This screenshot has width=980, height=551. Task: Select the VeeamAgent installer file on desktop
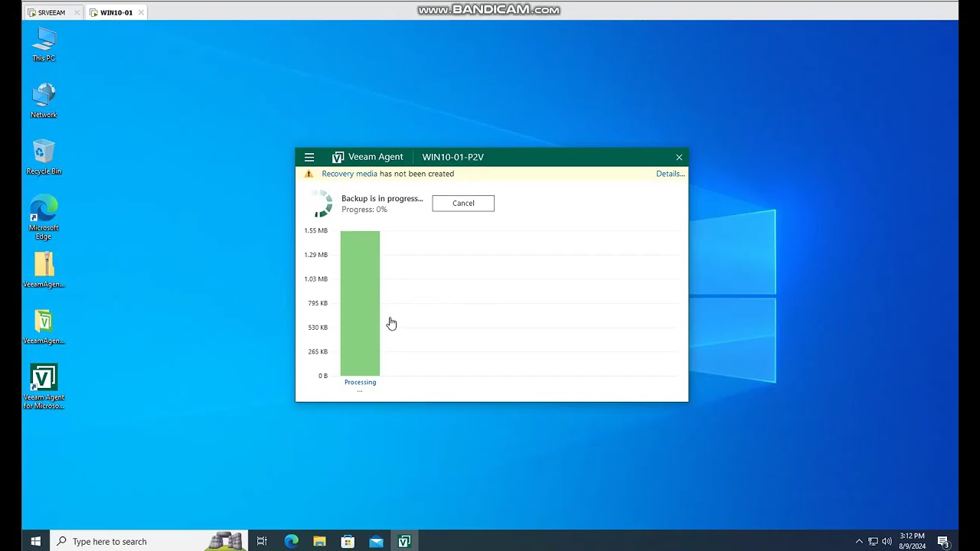pyautogui.click(x=44, y=327)
